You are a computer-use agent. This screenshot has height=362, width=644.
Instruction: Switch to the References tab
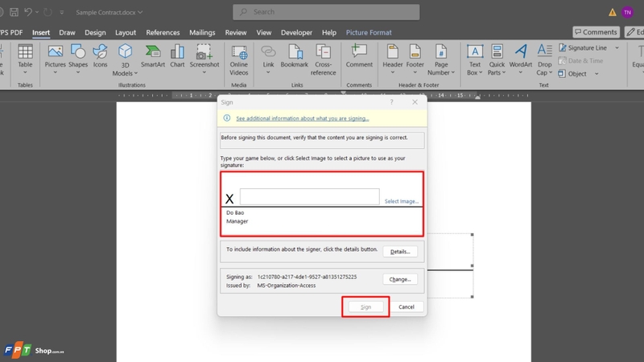coord(163,32)
